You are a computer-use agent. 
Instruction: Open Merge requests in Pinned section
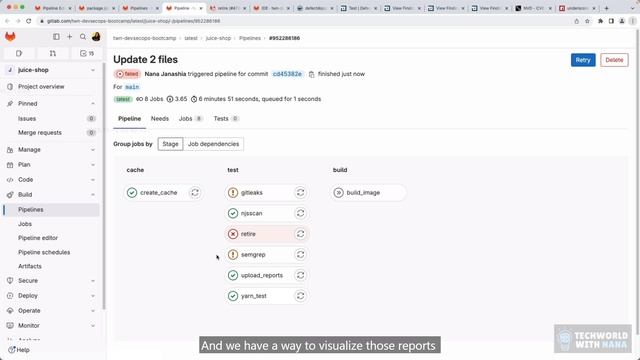40,133
